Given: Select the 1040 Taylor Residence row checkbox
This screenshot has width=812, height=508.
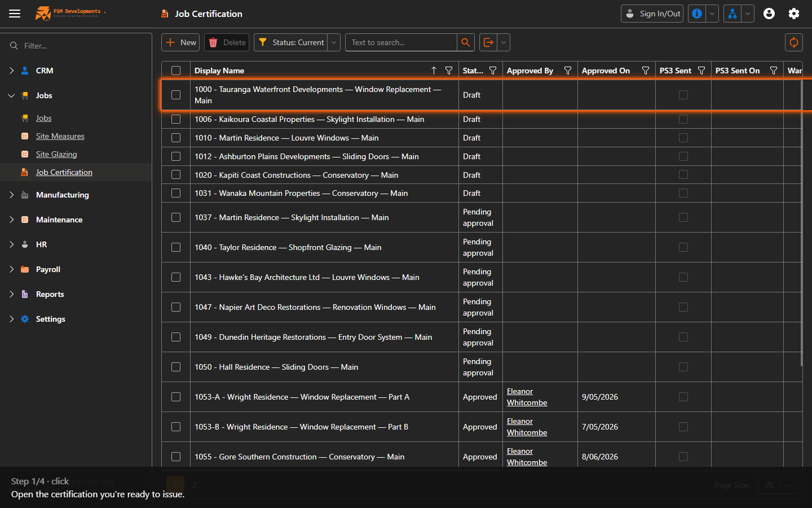Looking at the screenshot, I should (176, 247).
